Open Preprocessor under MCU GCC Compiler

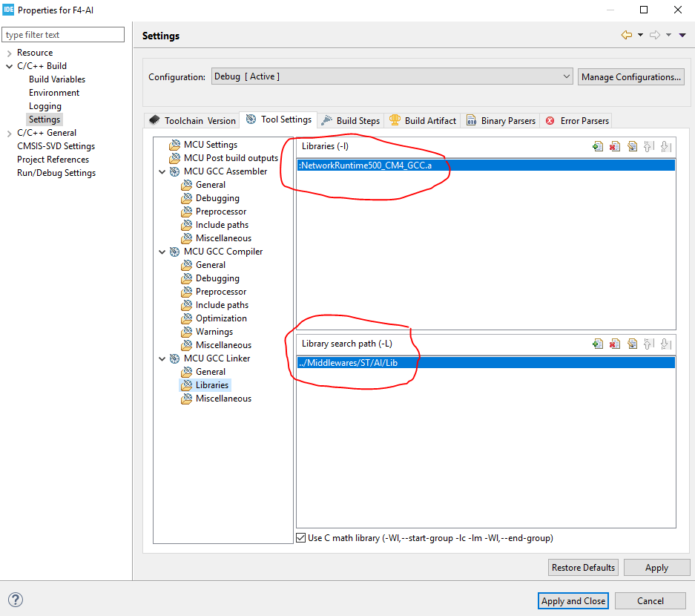[221, 292]
